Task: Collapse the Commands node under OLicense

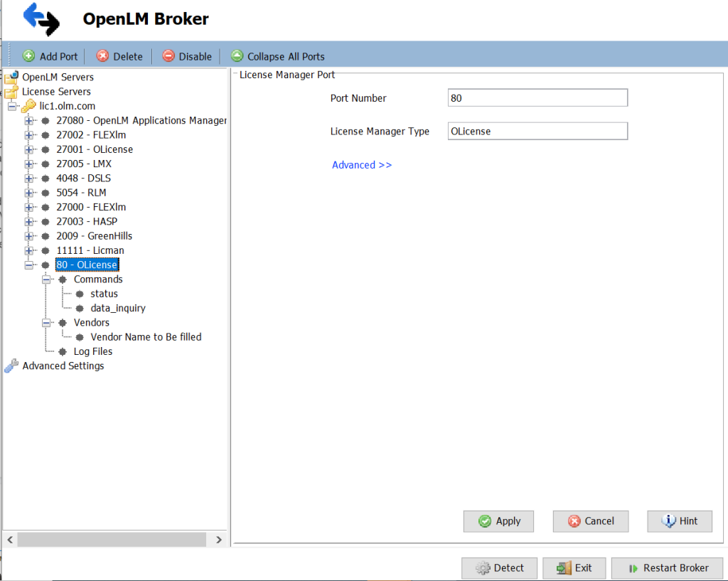Action: (x=46, y=279)
